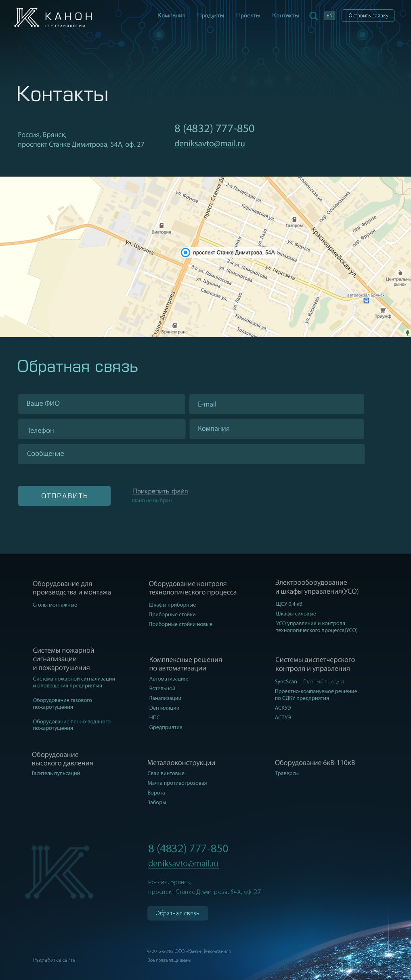This screenshot has width=411, height=980.
Task: Click Прикрепить файл link
Action: pos(160,491)
